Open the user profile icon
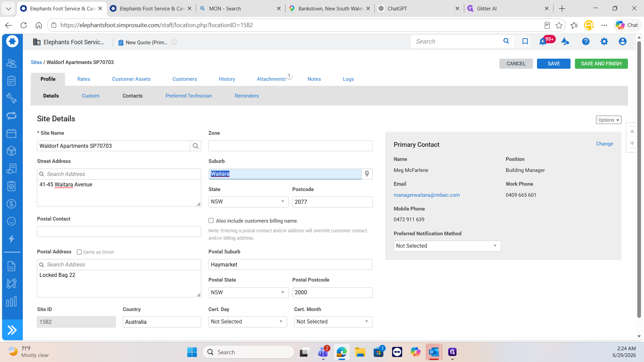 (x=623, y=42)
